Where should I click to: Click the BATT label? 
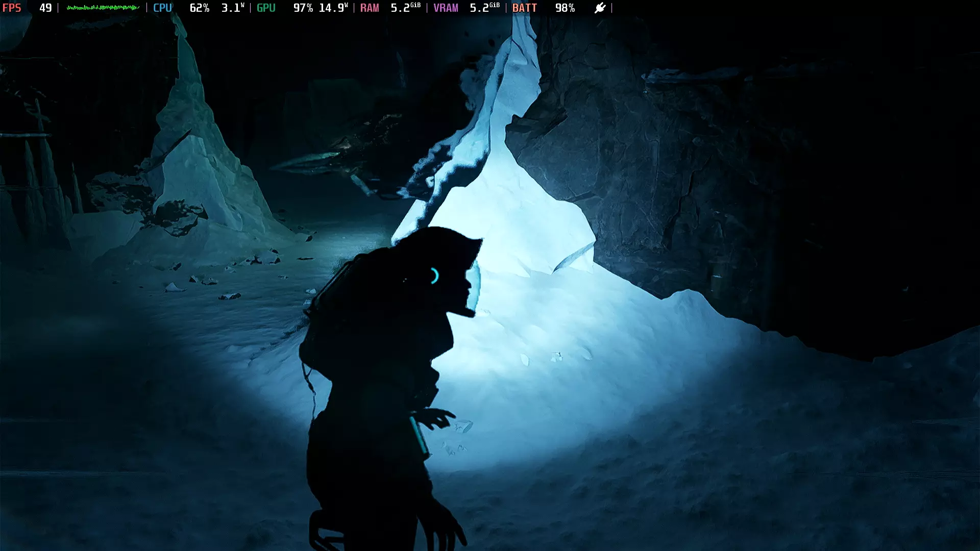(x=524, y=8)
